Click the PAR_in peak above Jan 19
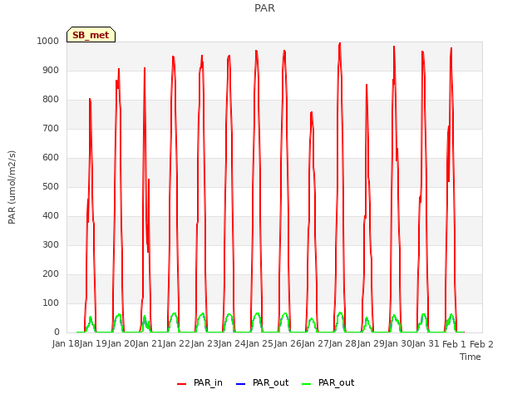 [90, 99]
